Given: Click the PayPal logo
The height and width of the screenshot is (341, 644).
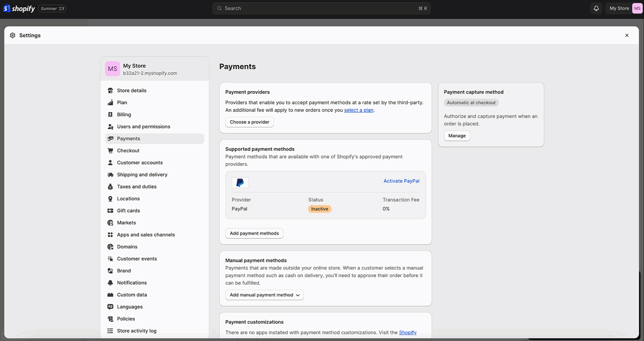Looking at the screenshot, I should [240, 182].
